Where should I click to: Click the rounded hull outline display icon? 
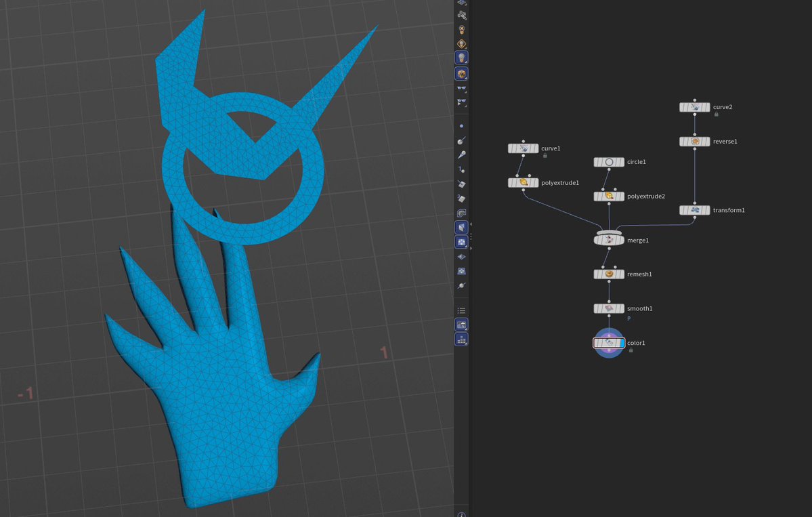tap(461, 213)
